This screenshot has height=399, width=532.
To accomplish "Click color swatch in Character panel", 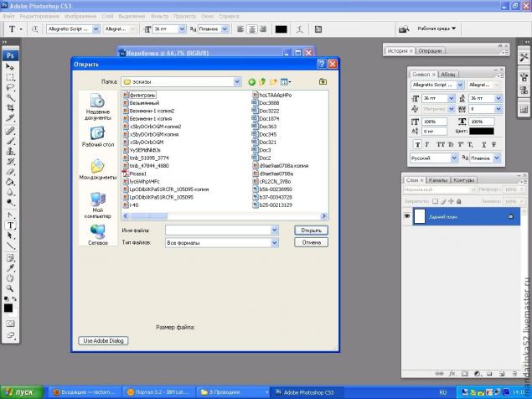I will pos(482,131).
